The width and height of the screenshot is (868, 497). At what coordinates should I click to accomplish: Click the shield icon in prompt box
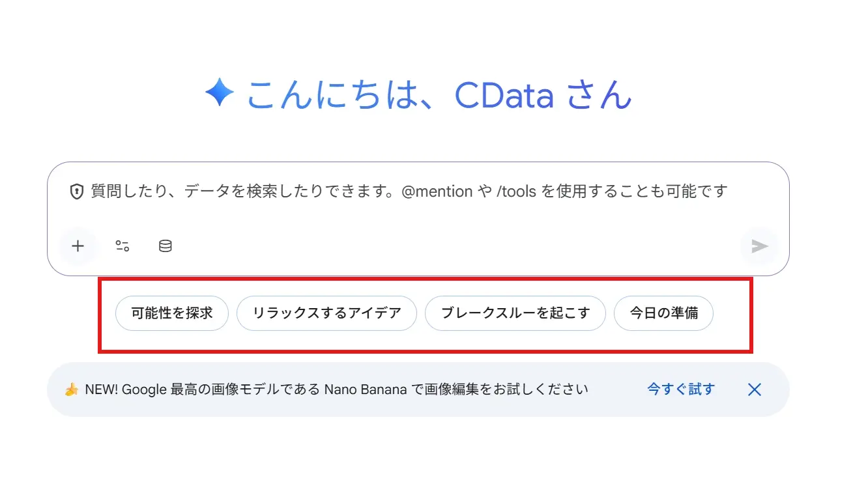77,192
